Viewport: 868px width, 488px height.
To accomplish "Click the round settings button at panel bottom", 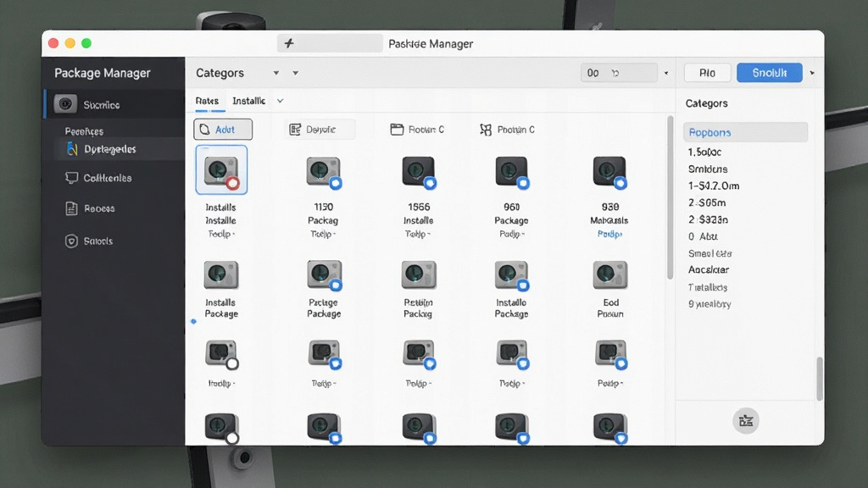I will point(746,421).
